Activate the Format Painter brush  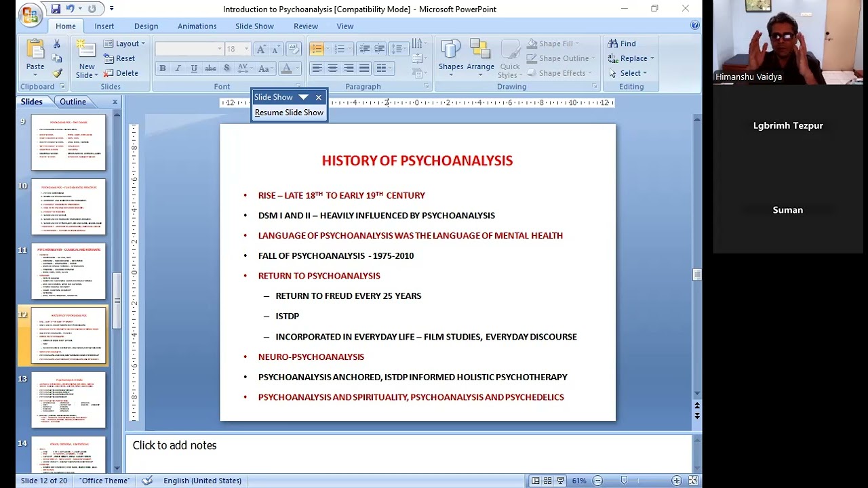[57, 73]
